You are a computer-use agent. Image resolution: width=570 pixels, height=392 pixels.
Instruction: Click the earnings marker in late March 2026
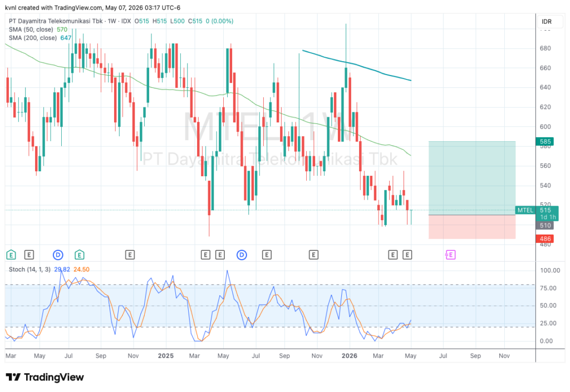392,255
